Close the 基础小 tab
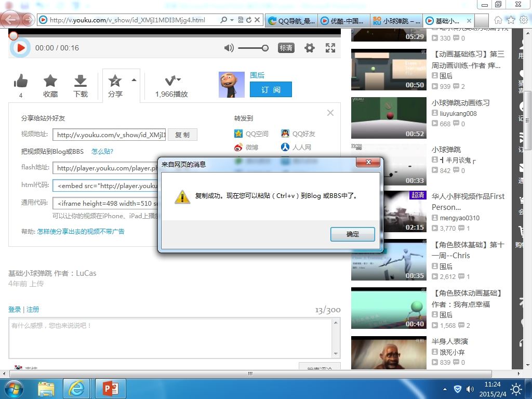This screenshot has height=399, width=532. [469, 21]
